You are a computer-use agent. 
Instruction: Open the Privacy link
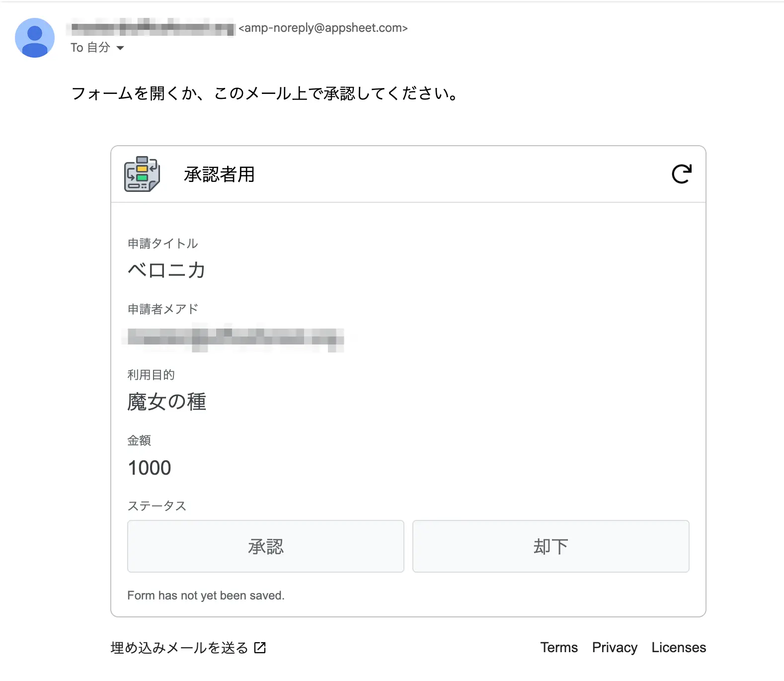615,647
